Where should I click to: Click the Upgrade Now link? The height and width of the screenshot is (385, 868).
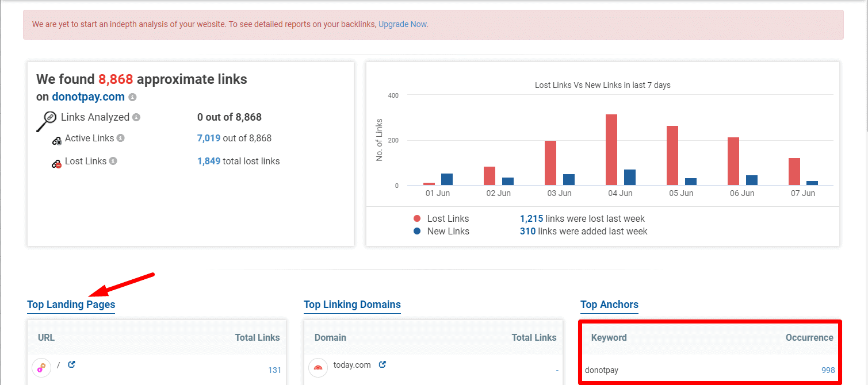(403, 24)
